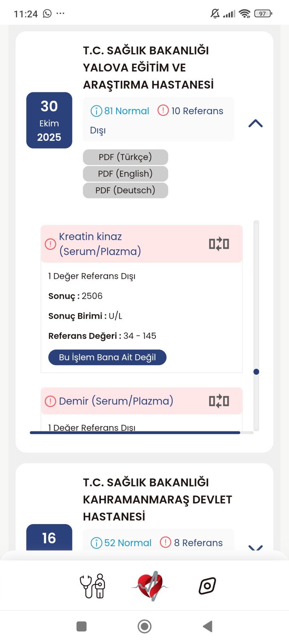289x644 pixels.
Task: Tap warning icon beside Kreatin kinaz
Action: point(50,244)
